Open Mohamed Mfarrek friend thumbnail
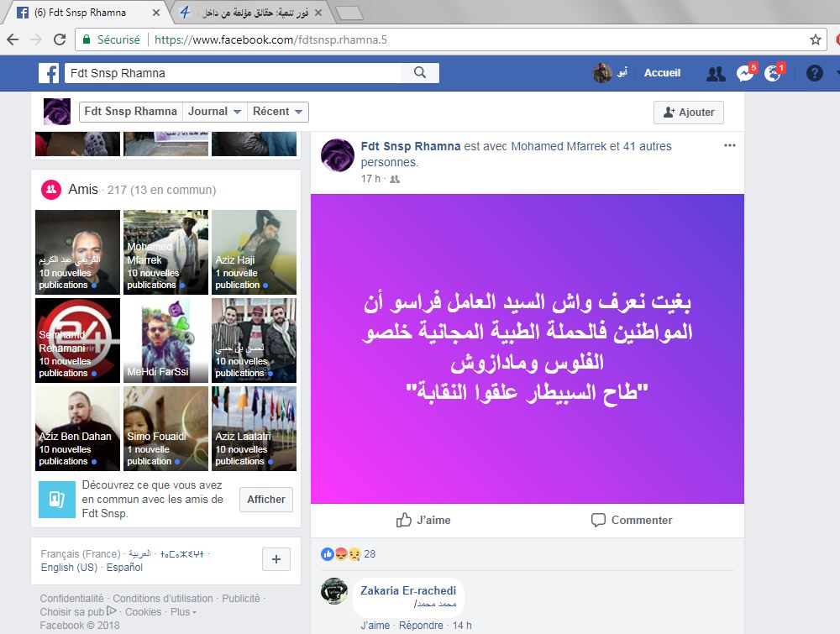Viewport: 840px width, 634px height. (165, 252)
